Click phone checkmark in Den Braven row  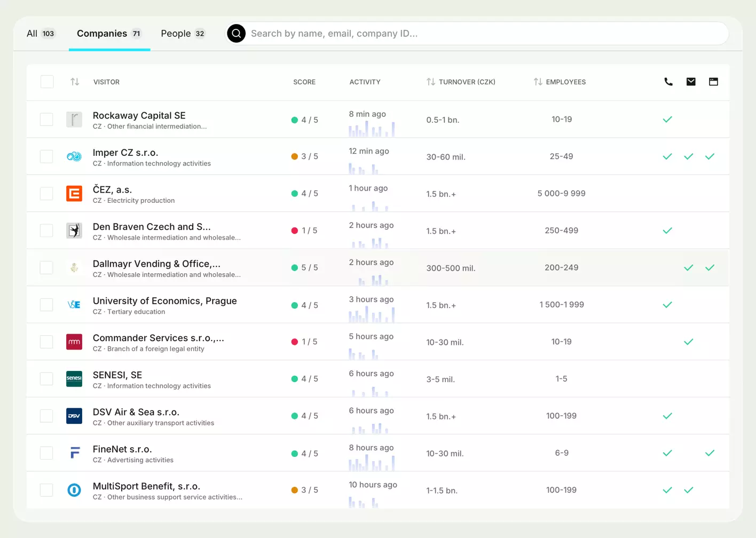(x=667, y=231)
